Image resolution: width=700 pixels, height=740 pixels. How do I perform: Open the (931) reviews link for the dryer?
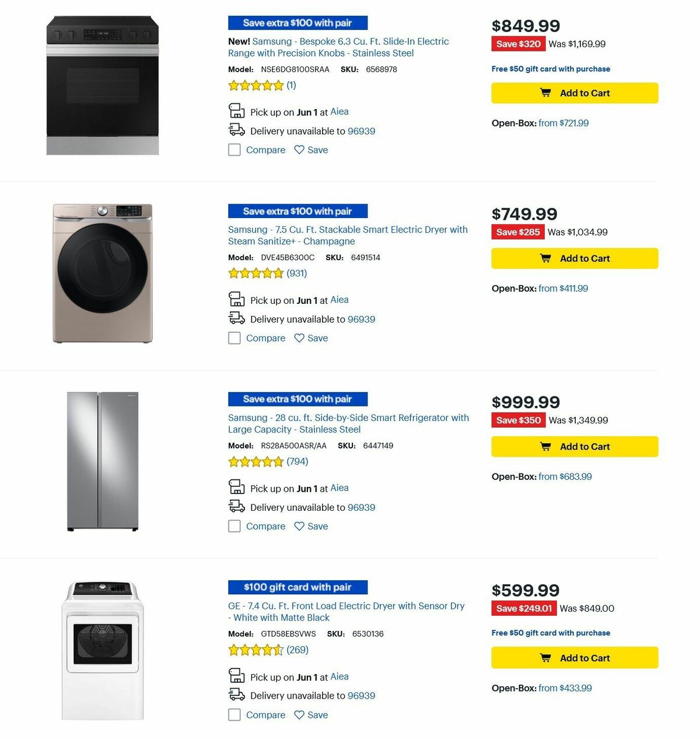click(x=296, y=273)
